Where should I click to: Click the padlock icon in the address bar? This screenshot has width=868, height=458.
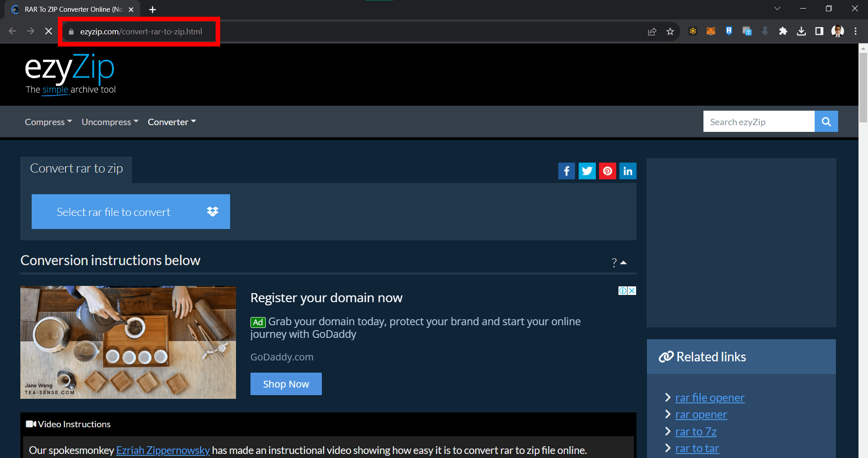[x=71, y=32]
